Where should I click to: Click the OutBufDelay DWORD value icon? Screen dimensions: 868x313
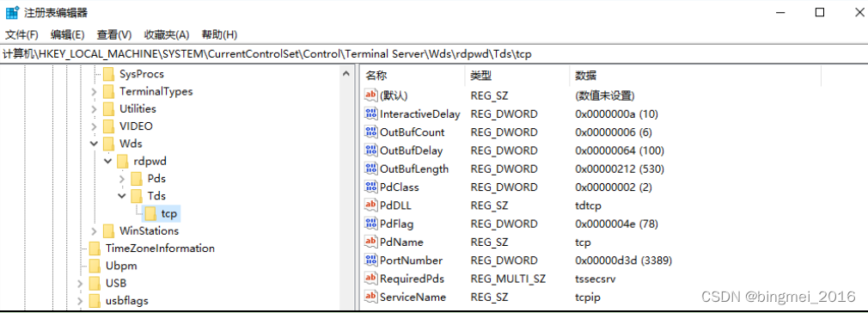tap(371, 150)
